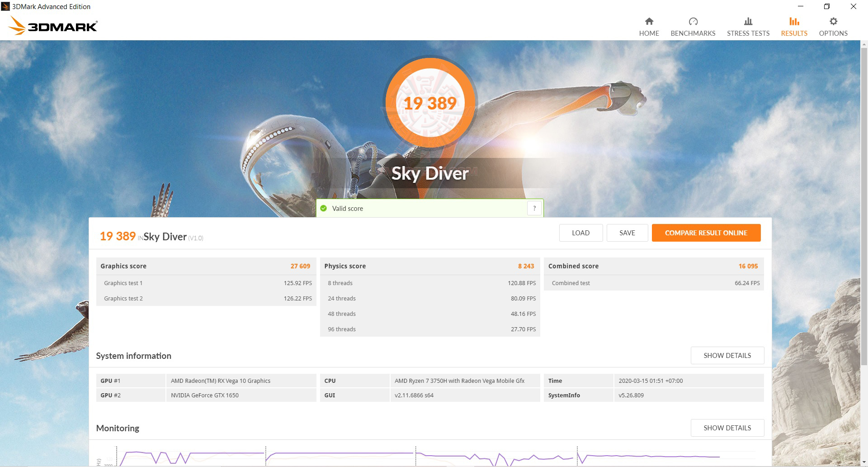Click the 3DMark icon in the title bar
Screen dimensions: 868x467
point(5,6)
